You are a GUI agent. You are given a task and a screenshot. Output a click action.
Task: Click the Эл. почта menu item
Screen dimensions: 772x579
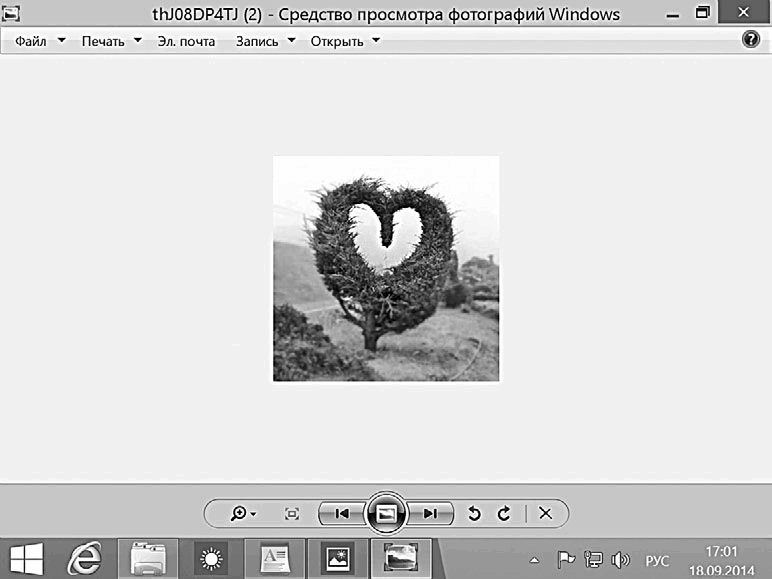coord(185,41)
